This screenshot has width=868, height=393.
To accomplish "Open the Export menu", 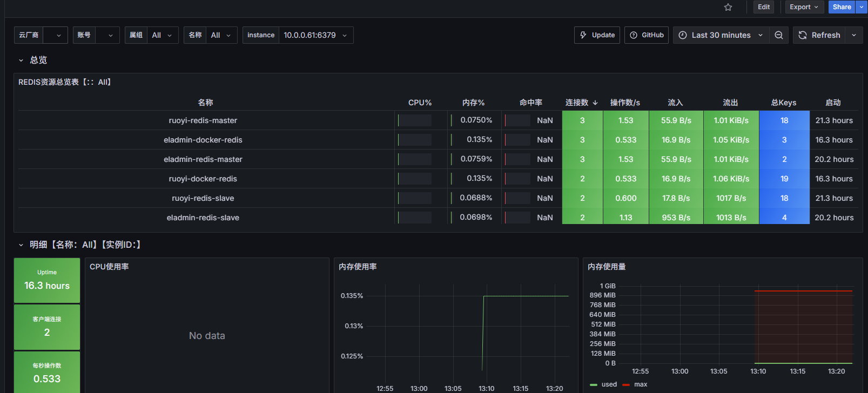I will (803, 7).
